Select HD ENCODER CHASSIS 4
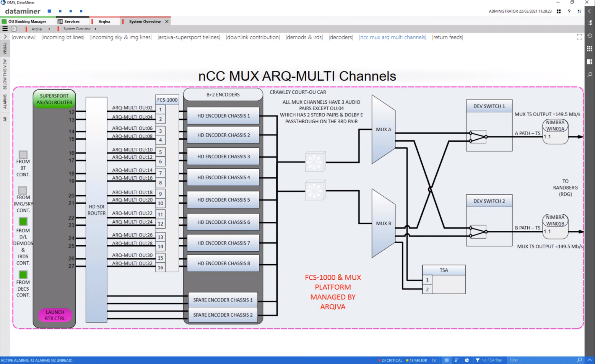This screenshot has width=595, height=364. click(x=223, y=177)
